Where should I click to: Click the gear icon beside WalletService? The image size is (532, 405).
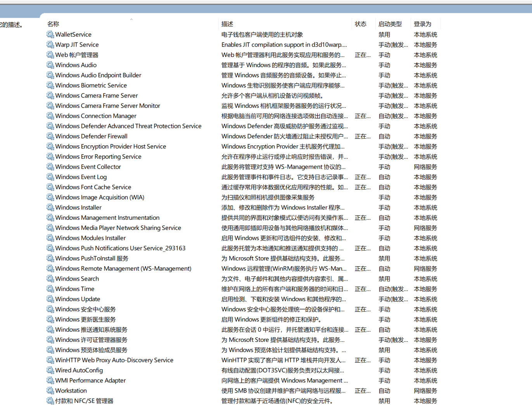click(x=50, y=34)
